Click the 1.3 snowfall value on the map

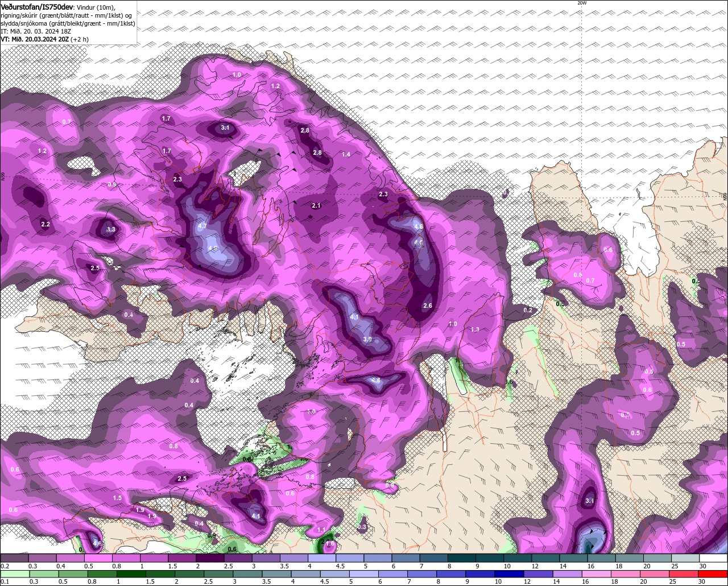(x=475, y=329)
